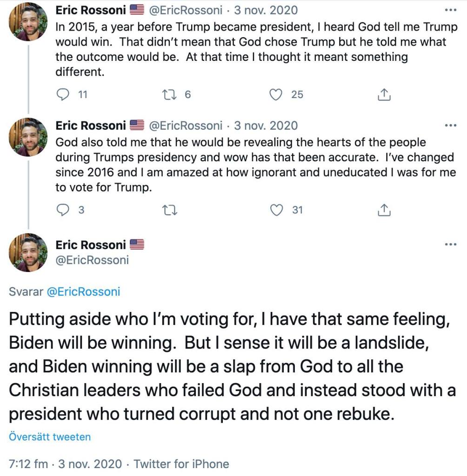
Task: Like the first tweet with 25 likes
Action: [276, 95]
